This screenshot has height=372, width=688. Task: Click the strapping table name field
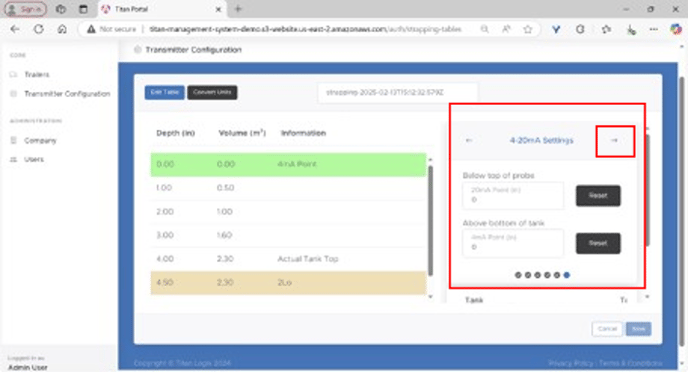[x=398, y=93]
